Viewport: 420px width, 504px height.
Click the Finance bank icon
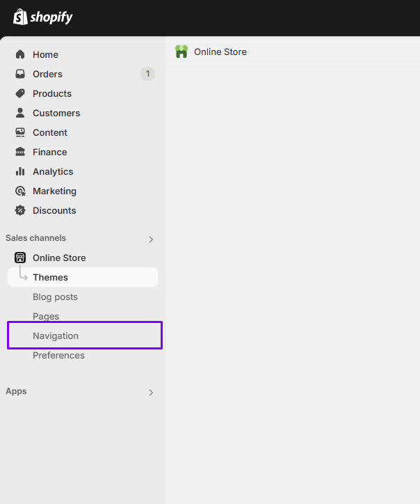click(20, 152)
